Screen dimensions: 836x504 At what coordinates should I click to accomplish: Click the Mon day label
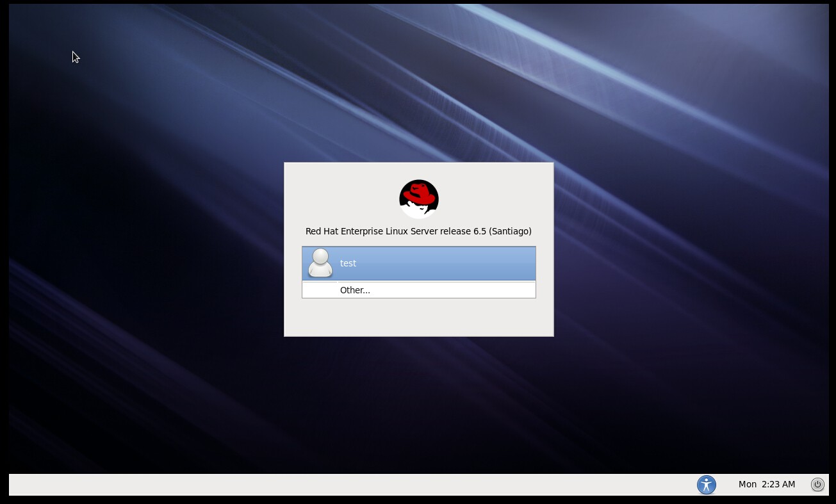click(x=747, y=484)
